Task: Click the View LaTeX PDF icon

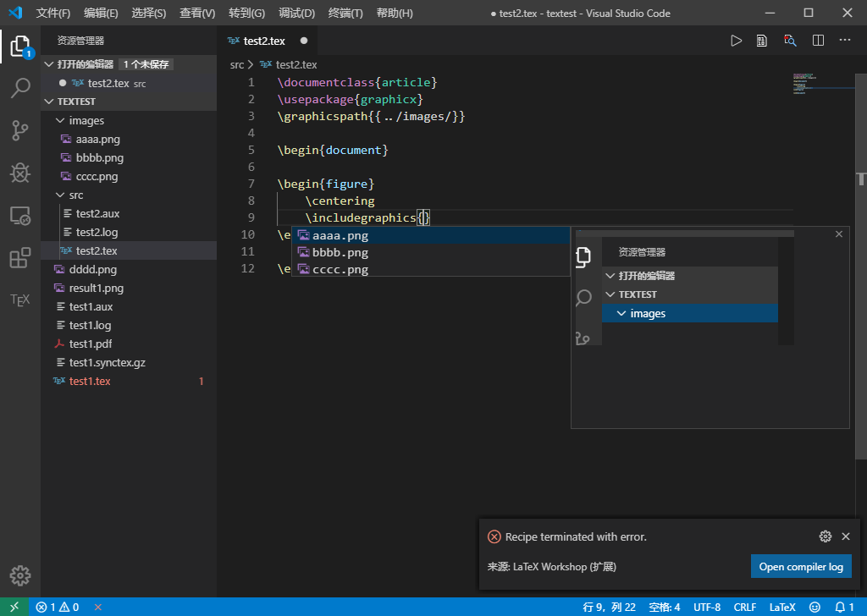Action: click(762, 41)
